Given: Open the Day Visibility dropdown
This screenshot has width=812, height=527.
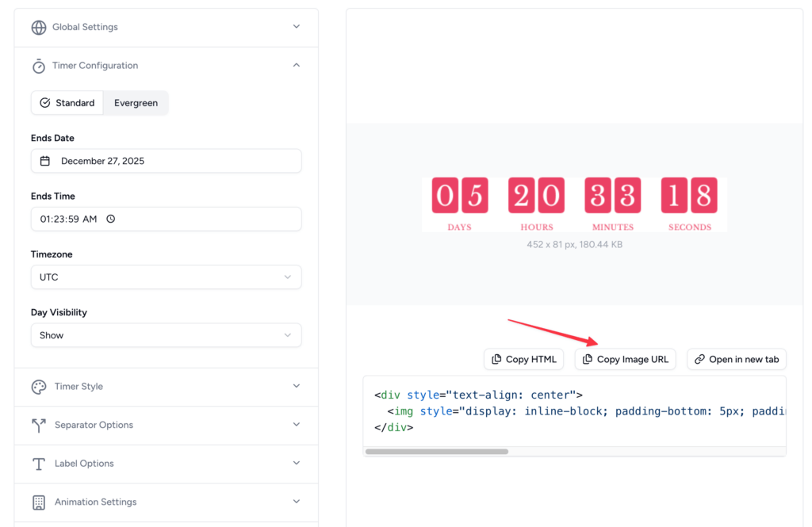Looking at the screenshot, I should coord(166,335).
